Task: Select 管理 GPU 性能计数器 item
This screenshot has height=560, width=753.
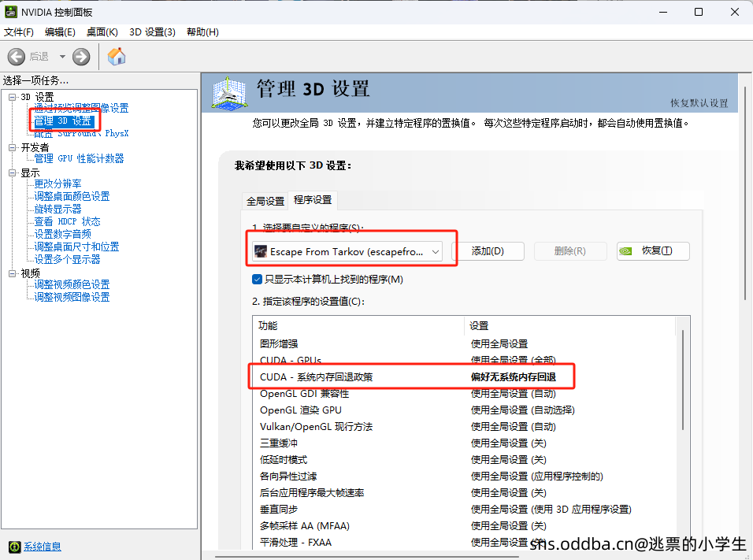Action: (79, 158)
